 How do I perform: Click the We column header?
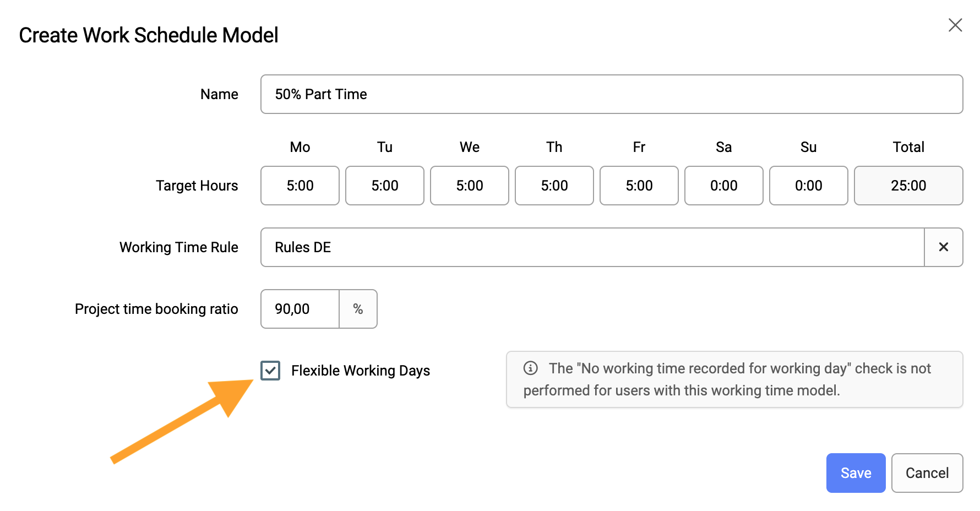pos(470,147)
